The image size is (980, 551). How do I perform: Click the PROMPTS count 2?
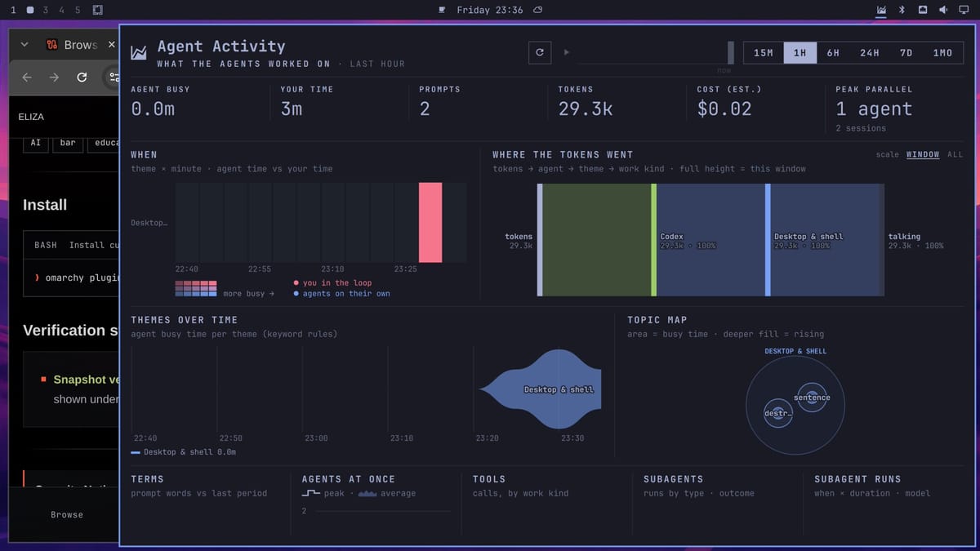pos(425,109)
